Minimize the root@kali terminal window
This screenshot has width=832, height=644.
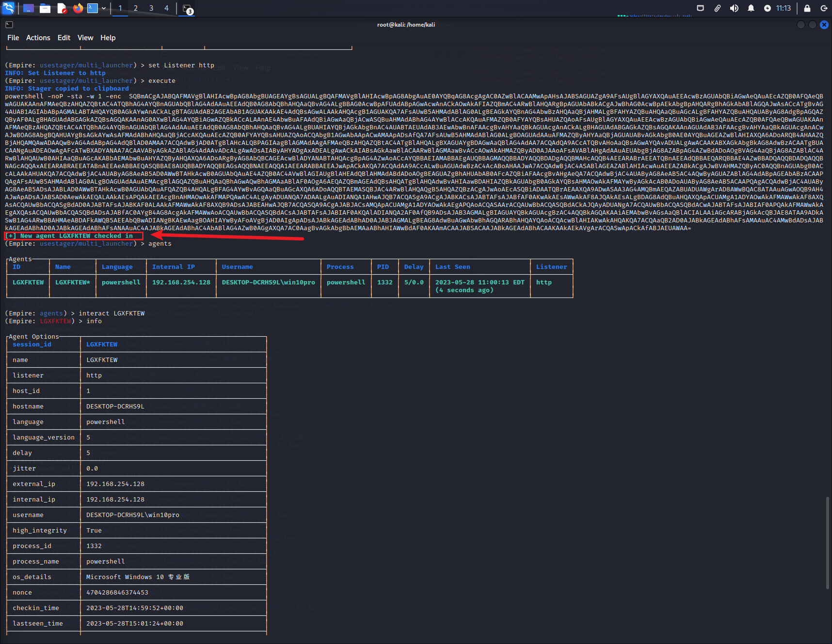click(x=801, y=25)
